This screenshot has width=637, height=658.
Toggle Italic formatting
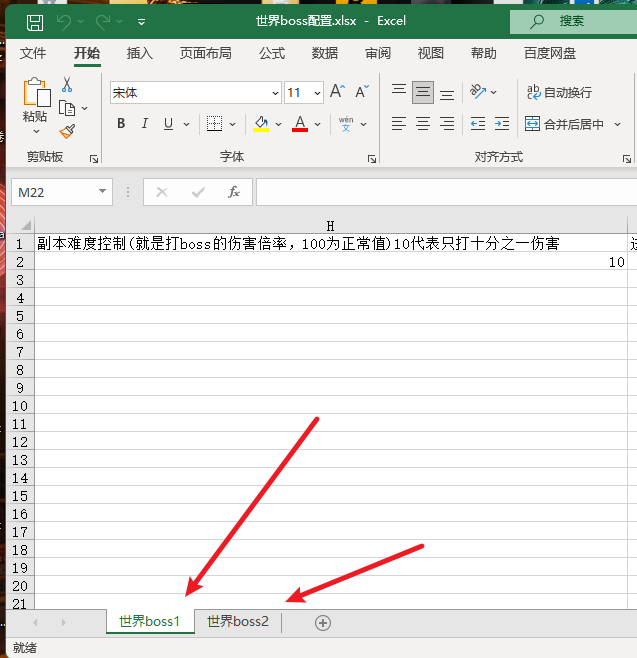tap(145, 124)
